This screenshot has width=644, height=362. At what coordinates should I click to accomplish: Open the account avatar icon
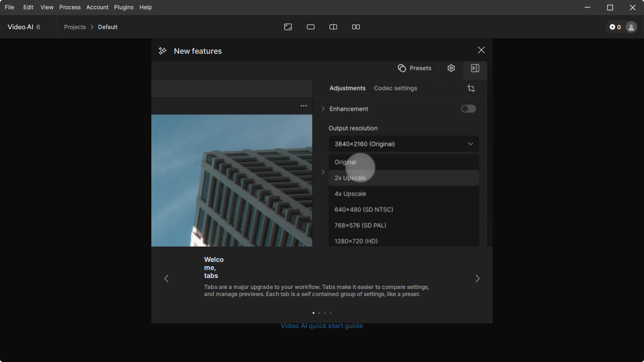point(631,27)
